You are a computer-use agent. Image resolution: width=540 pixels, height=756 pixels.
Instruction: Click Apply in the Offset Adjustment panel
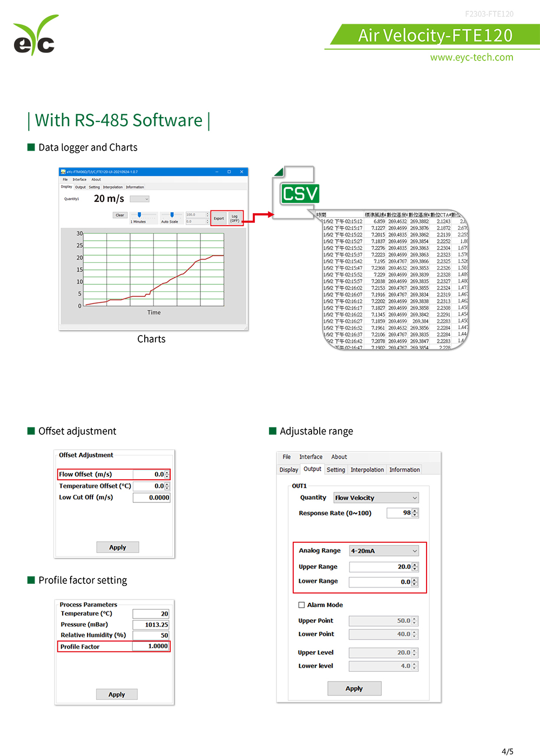[x=118, y=547]
